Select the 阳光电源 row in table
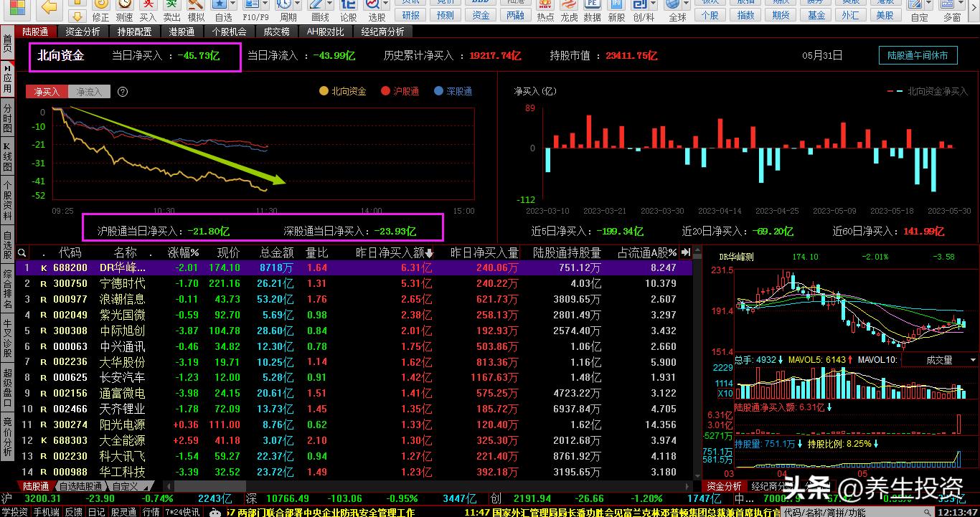The height and width of the screenshot is (517, 980). 355,424
